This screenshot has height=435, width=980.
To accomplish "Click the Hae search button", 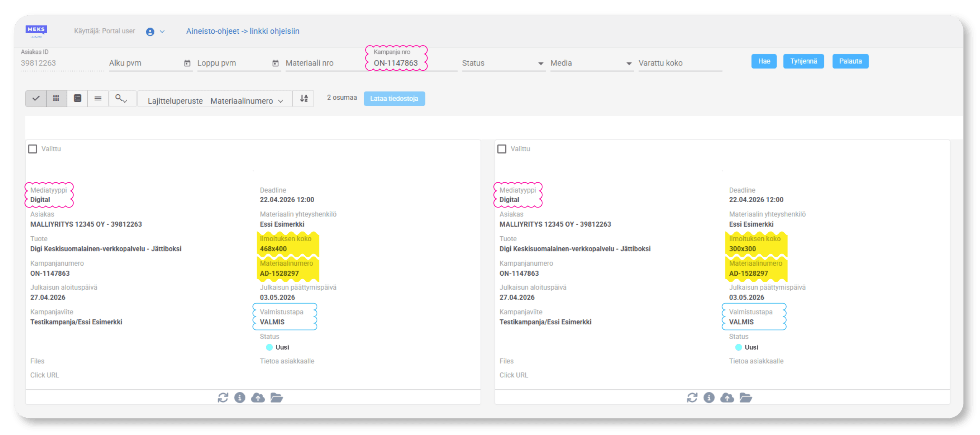I will pos(764,61).
